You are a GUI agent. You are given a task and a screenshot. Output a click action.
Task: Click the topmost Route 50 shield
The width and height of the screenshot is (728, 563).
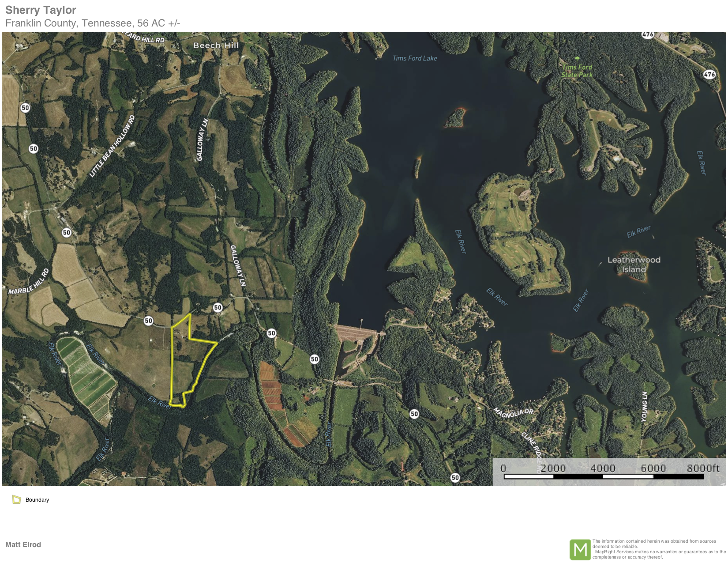click(25, 108)
